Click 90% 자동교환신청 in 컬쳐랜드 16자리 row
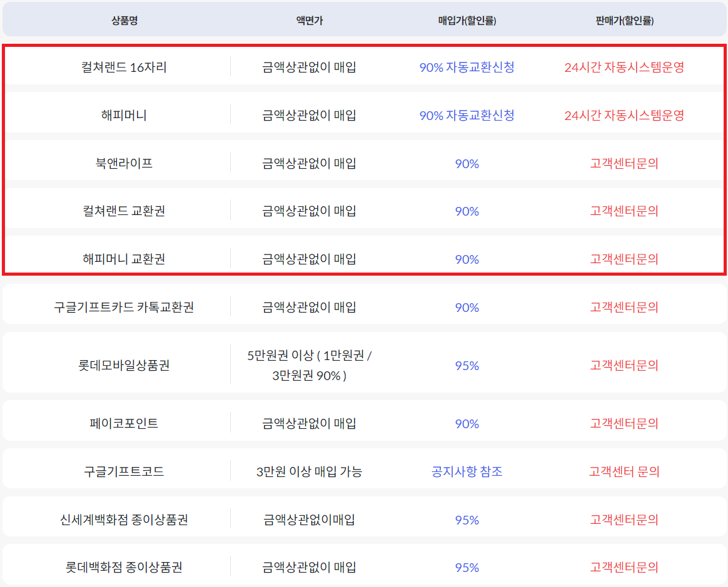This screenshot has height=587, width=728. click(x=467, y=68)
